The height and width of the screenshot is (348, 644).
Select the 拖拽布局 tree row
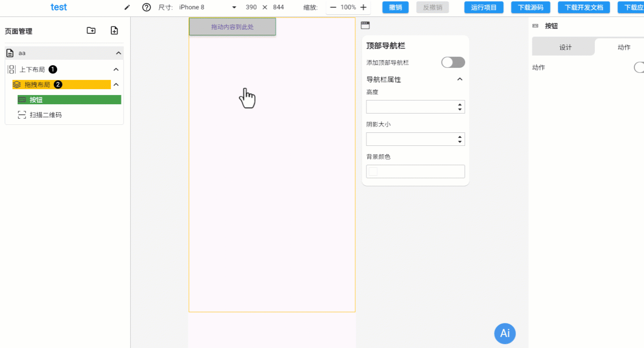point(62,84)
